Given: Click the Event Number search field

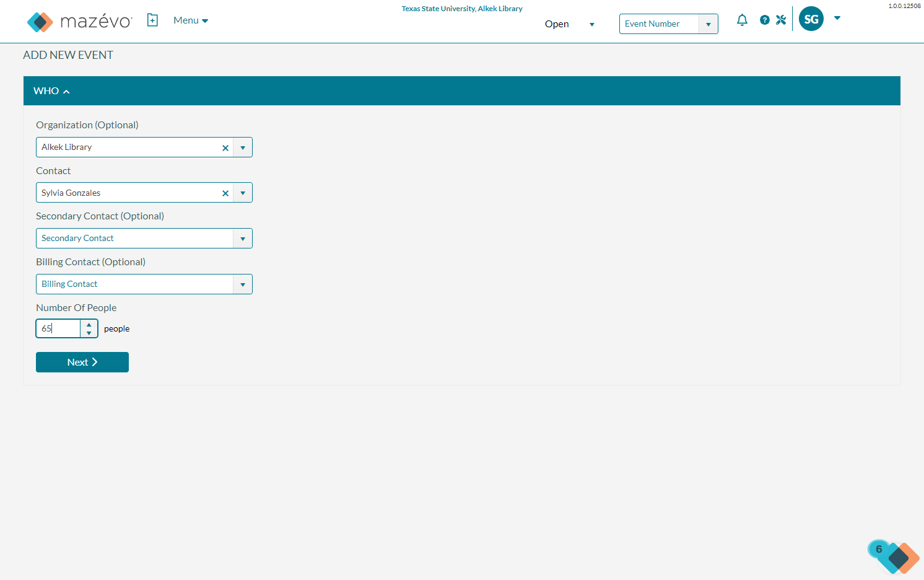Looking at the screenshot, I should coord(659,24).
